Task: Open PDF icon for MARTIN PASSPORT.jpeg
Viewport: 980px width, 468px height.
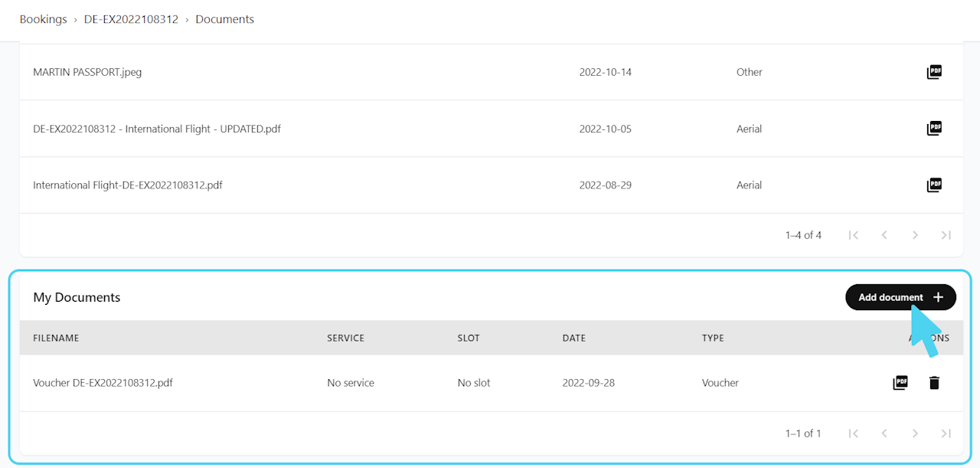Action: tap(934, 72)
